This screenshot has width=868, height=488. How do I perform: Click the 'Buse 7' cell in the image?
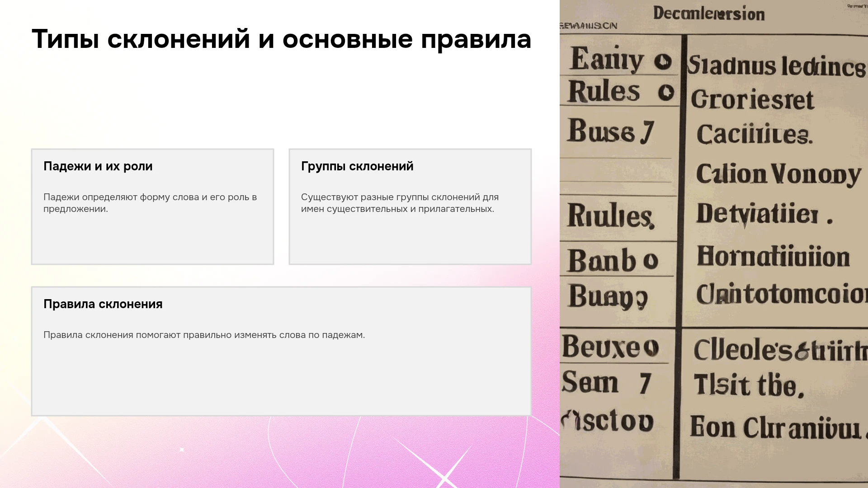(x=611, y=131)
